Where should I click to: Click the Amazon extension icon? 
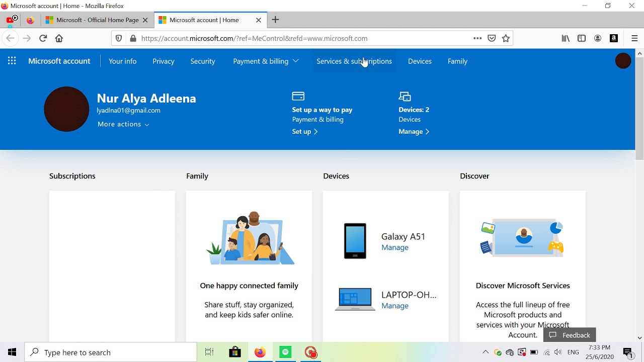click(614, 38)
